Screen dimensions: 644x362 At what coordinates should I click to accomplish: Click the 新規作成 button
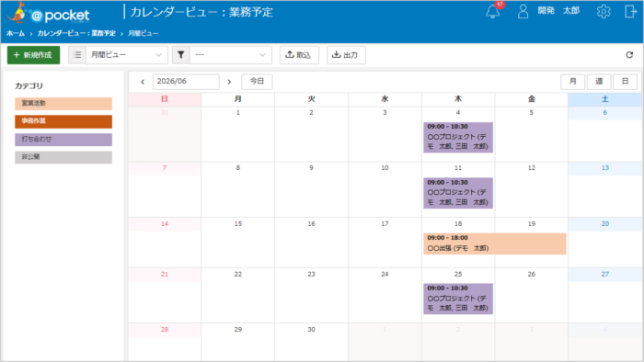33,55
